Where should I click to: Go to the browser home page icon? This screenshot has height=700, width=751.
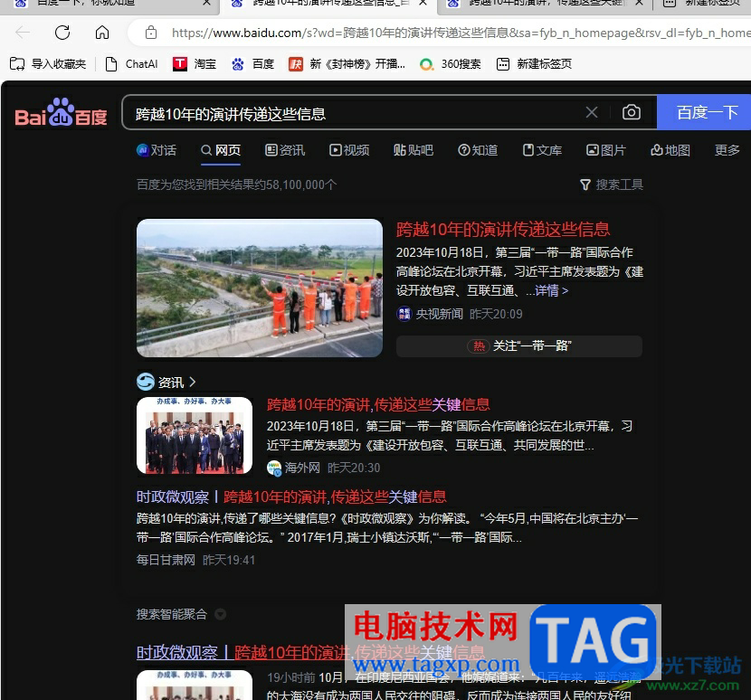[102, 33]
